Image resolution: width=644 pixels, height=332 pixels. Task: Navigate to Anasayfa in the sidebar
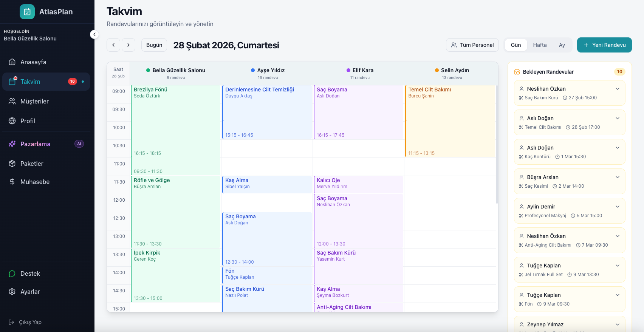33,62
